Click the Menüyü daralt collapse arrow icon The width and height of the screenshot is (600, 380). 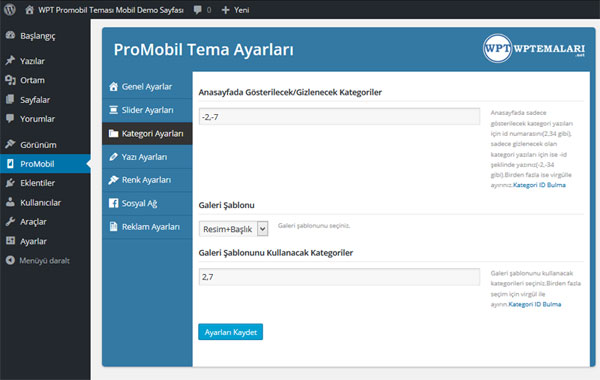pos(10,260)
